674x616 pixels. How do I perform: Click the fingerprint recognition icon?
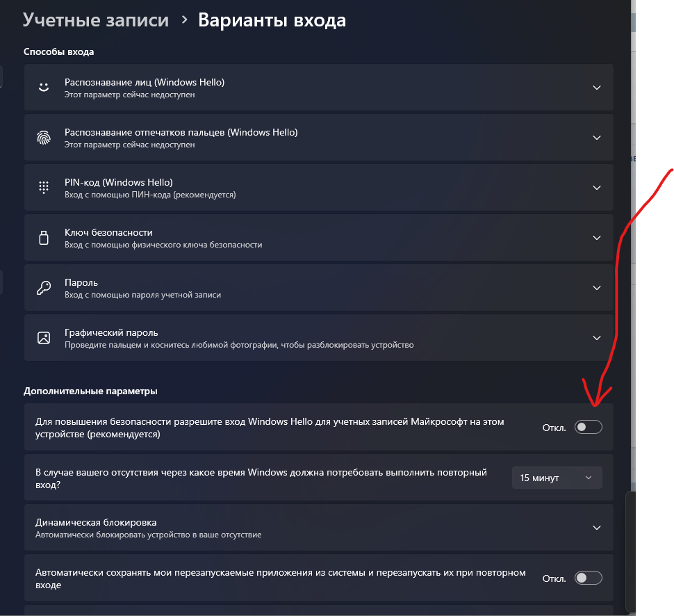[x=44, y=138]
